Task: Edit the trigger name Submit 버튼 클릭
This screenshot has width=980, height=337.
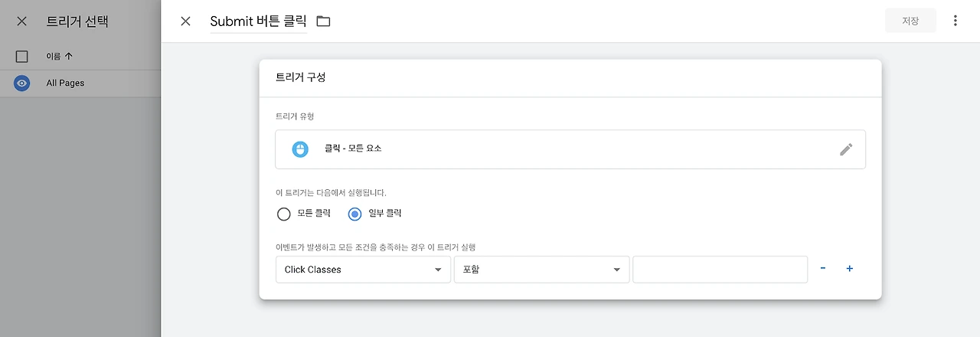Action: (258, 21)
